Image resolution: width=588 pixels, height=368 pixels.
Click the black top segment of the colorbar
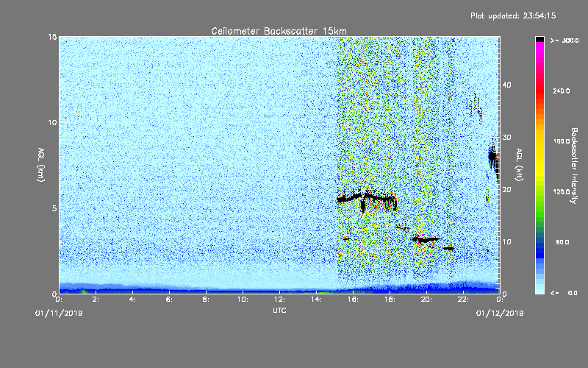539,39
